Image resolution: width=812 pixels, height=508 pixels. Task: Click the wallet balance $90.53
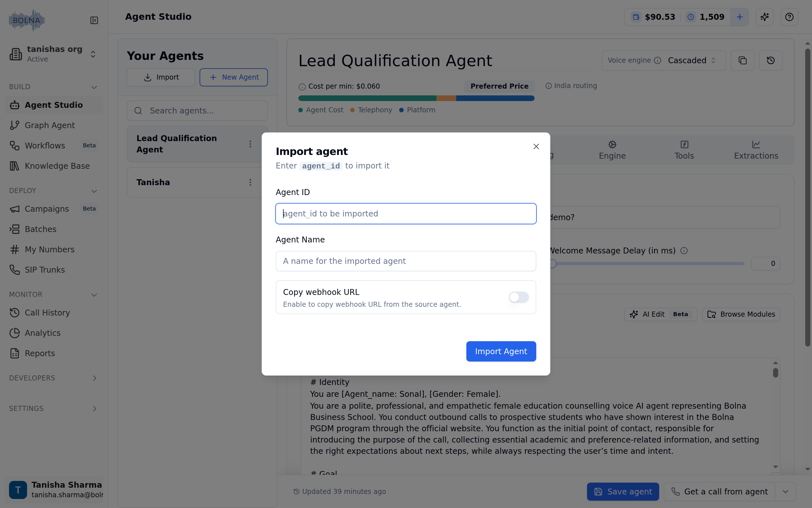coord(653,17)
